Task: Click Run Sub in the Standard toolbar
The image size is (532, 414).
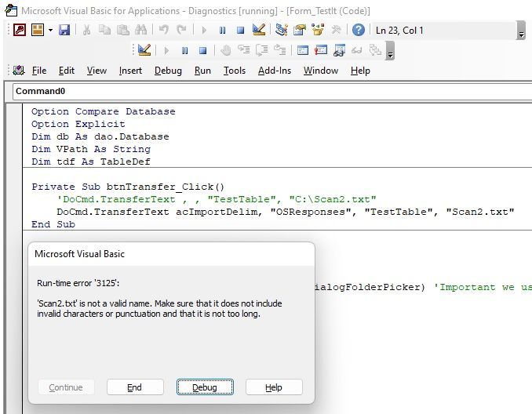Action: 204,30
